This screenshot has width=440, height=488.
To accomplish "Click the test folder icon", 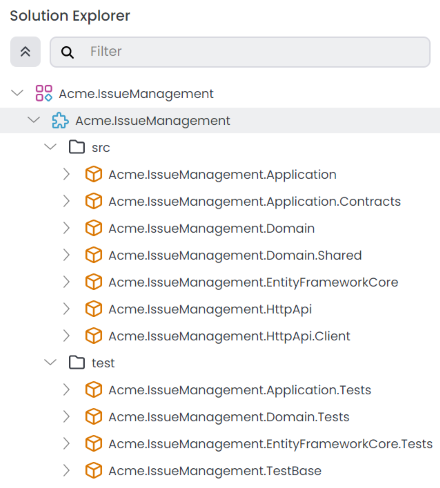I will (x=77, y=363).
